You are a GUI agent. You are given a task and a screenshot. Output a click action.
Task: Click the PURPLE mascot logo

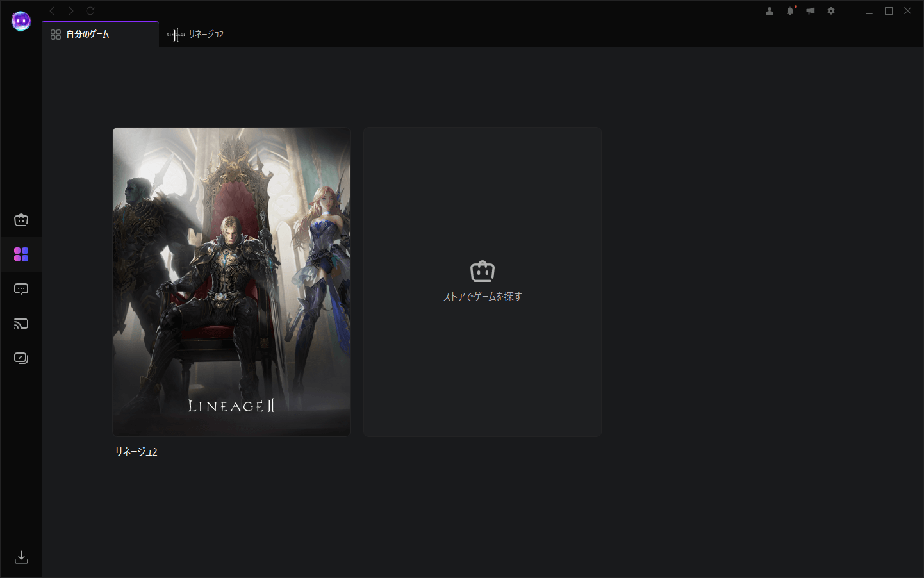21,21
